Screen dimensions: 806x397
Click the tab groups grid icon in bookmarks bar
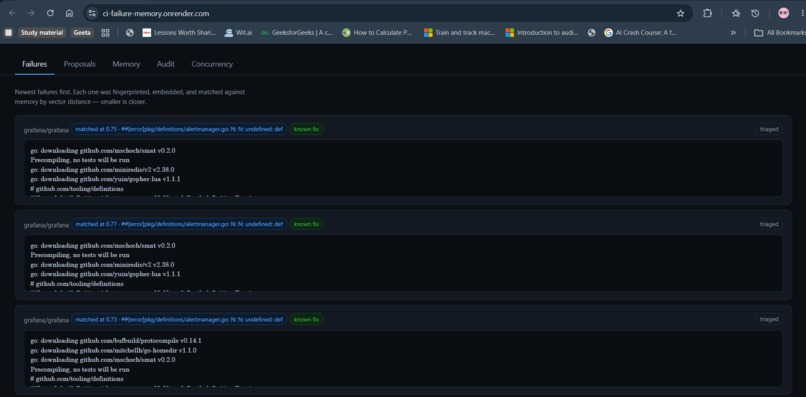pyautogui.click(x=105, y=32)
